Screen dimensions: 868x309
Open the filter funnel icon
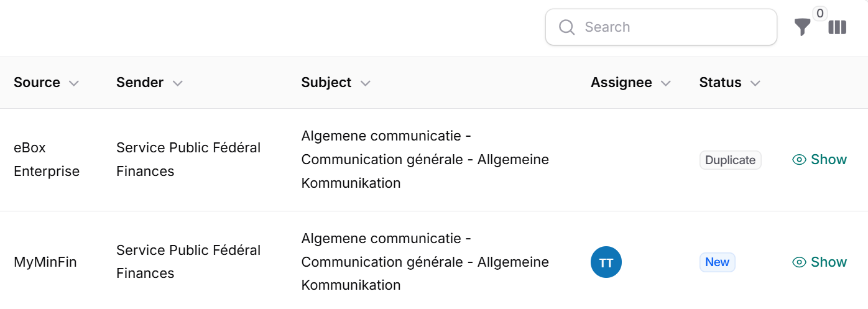point(802,27)
